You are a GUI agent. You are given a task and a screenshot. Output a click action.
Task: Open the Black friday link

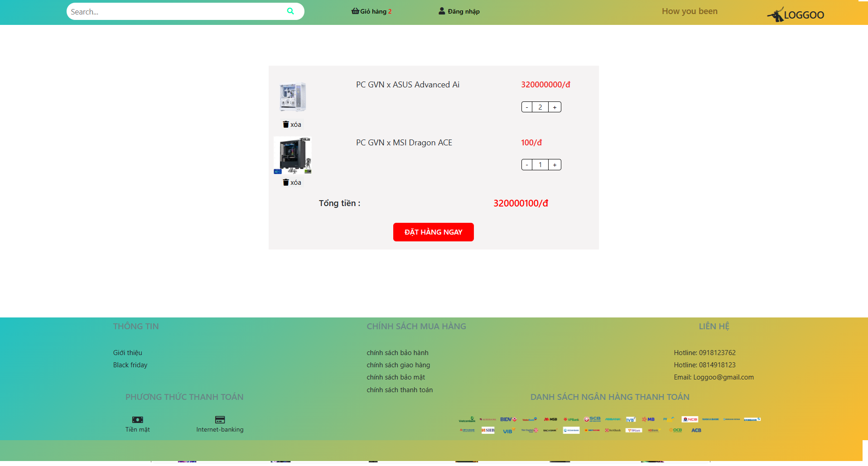click(130, 365)
